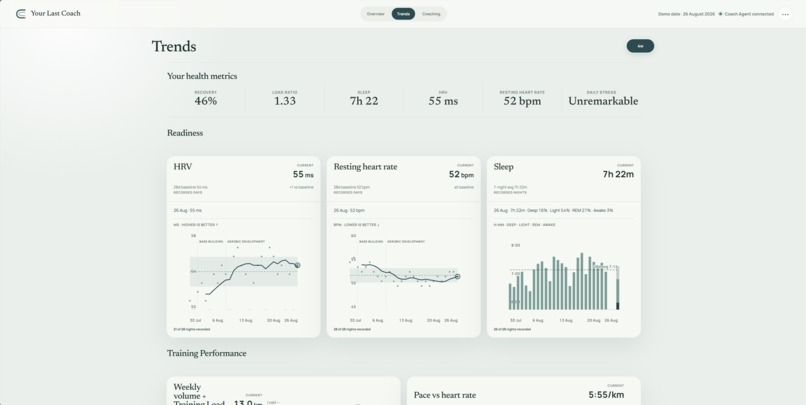Open the 4w time range selector
This screenshot has height=405, width=806.
click(x=640, y=46)
